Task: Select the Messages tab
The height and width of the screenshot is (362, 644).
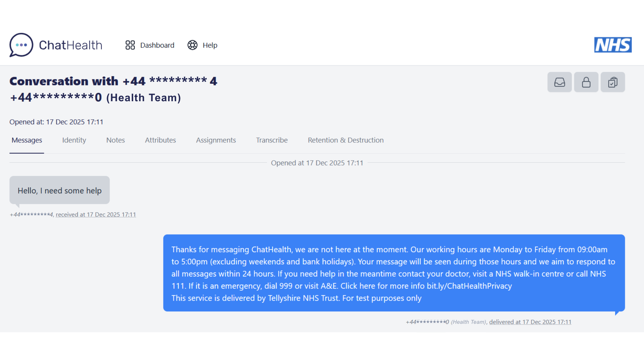Action: click(27, 140)
